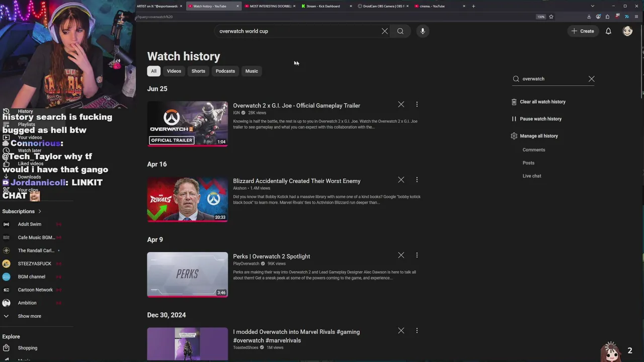Bookmark this page with star icon
The width and height of the screenshot is (644, 362).
click(551, 17)
